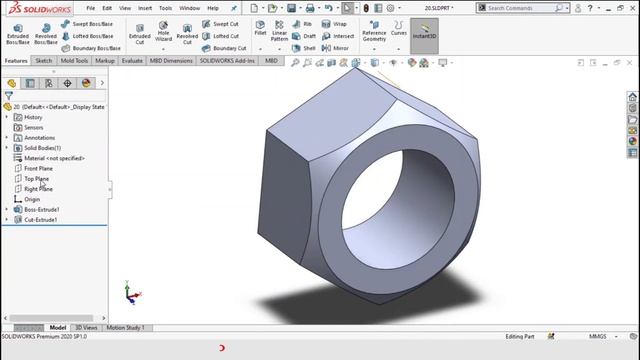Viewport: 640px width, 360px height.
Task: Open the FeatureManager Design Tree tab
Action: coord(11,83)
